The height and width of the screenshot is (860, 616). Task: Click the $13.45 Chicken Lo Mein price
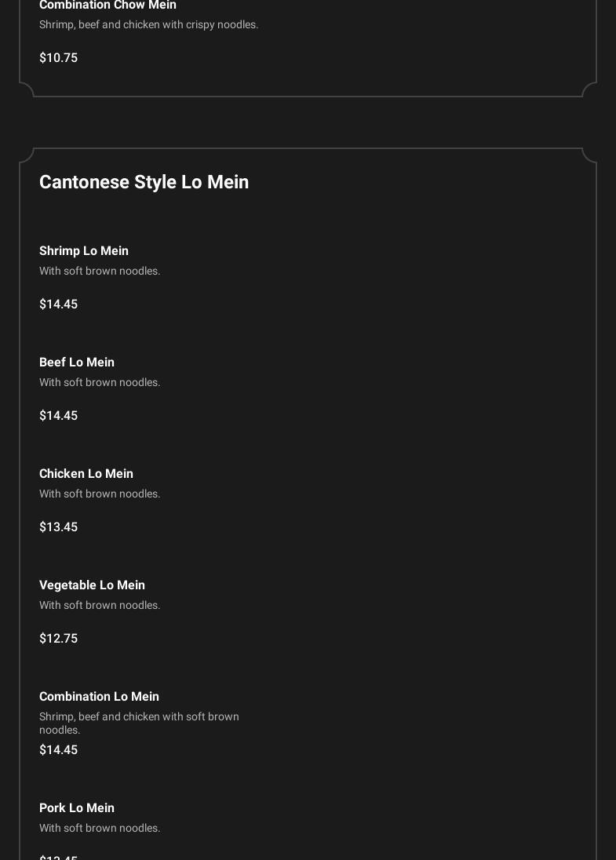tap(58, 527)
